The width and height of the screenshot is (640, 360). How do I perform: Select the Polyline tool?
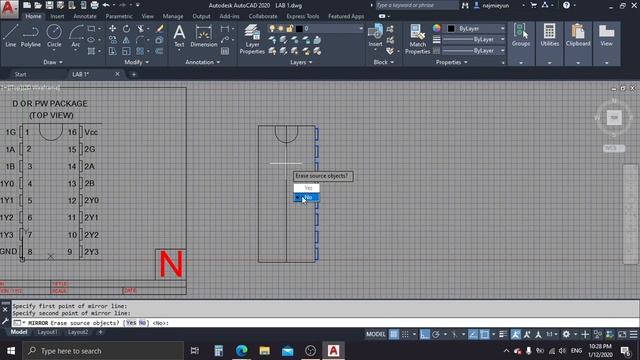tap(31, 36)
